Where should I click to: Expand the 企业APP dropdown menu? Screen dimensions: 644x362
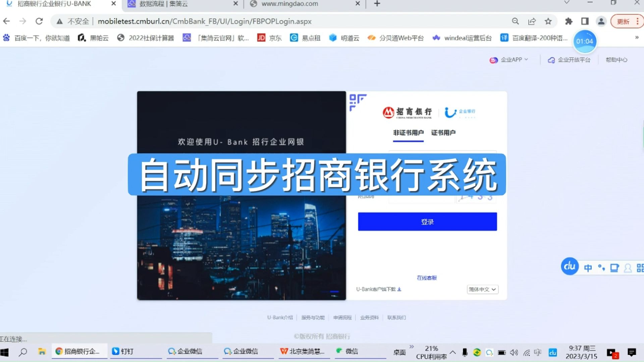(x=509, y=60)
